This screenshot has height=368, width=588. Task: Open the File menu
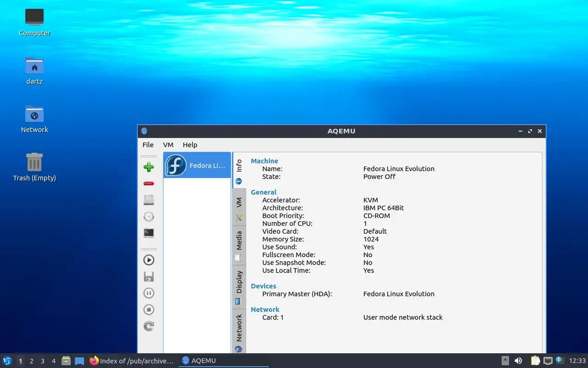[x=148, y=144]
